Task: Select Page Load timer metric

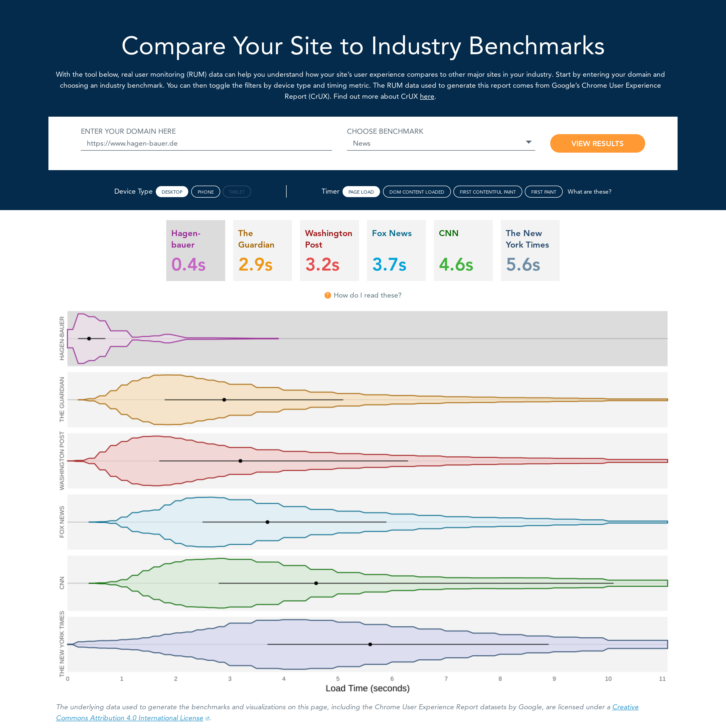Action: [361, 192]
